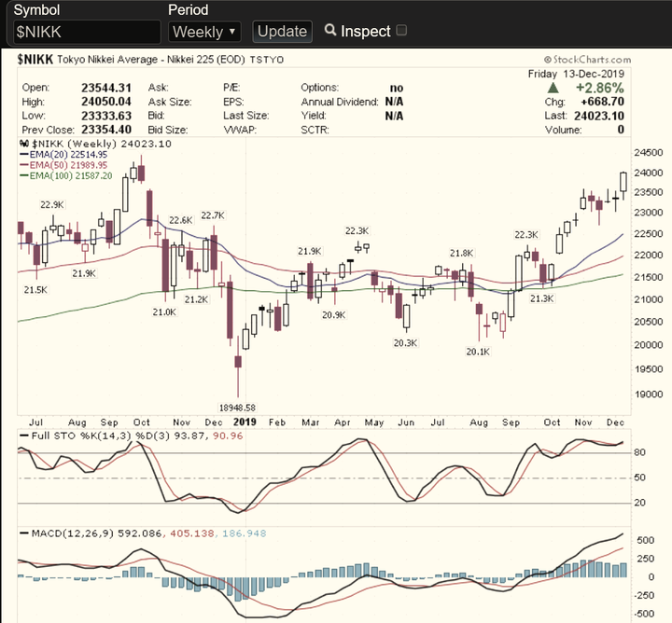Click the EMA(50) 21989.95 legend entry
Screen dimensions: 672x623
coord(63,165)
